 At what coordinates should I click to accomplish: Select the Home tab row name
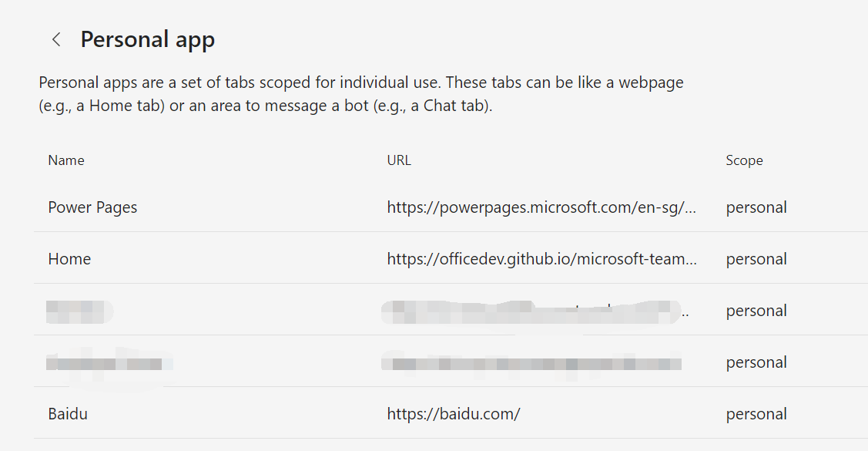tap(69, 259)
